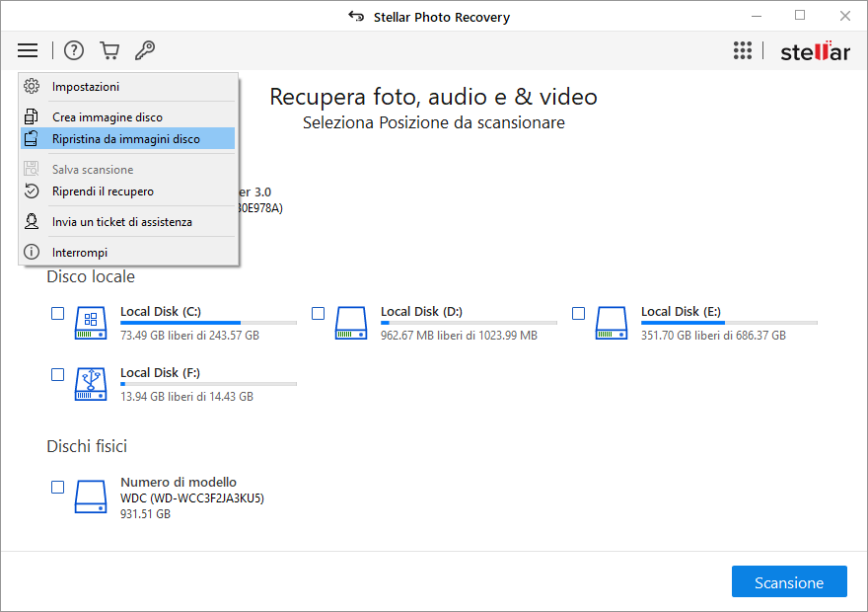Click the Local Disk (C:) drive icon
This screenshot has height=612, width=868.
[x=91, y=322]
